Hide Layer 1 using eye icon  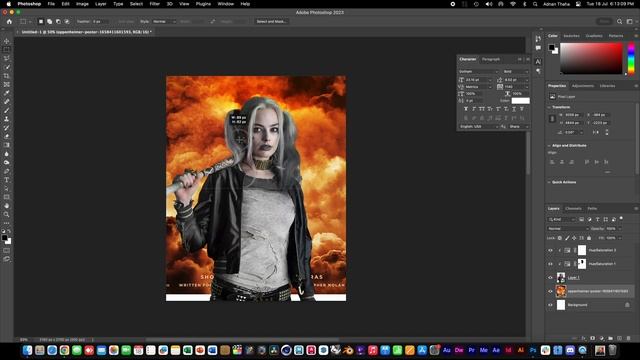click(550, 278)
